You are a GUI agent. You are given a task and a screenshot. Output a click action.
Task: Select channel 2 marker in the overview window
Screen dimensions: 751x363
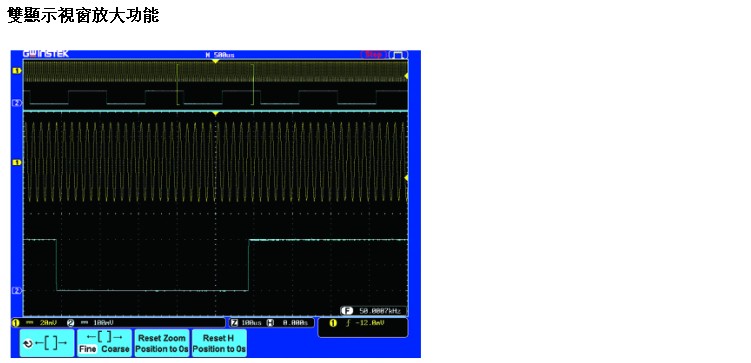click(x=17, y=103)
